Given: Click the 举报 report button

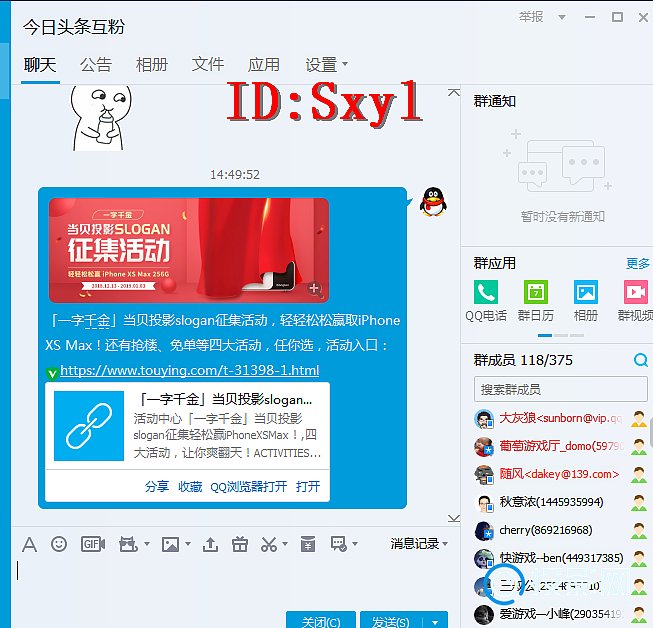Looking at the screenshot, I should [531, 17].
